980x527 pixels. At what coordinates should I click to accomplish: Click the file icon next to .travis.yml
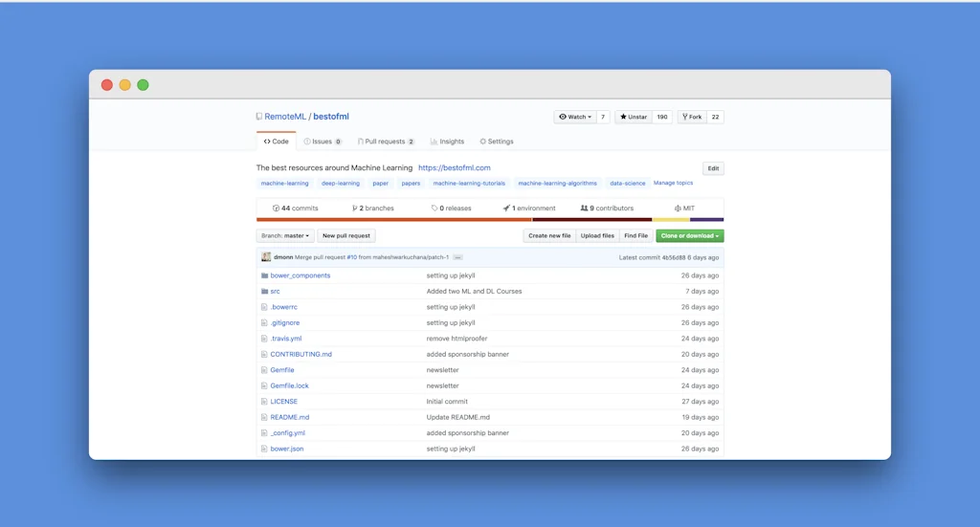pos(264,339)
